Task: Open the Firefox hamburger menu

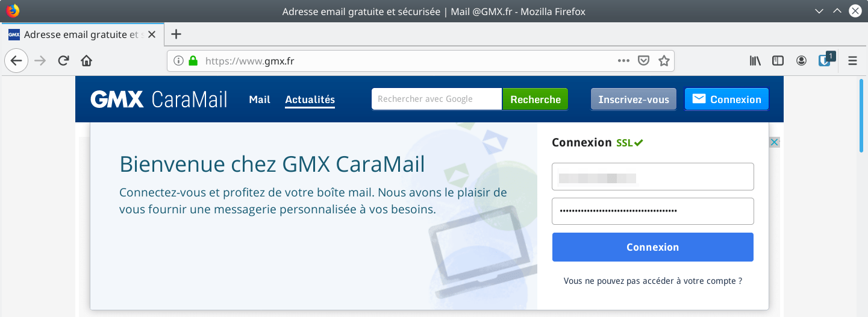Action: click(852, 60)
